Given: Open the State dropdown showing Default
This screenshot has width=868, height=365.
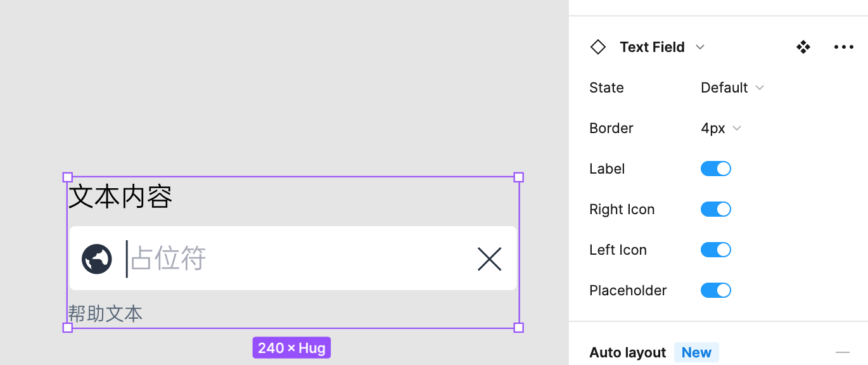Looking at the screenshot, I should pos(732,87).
